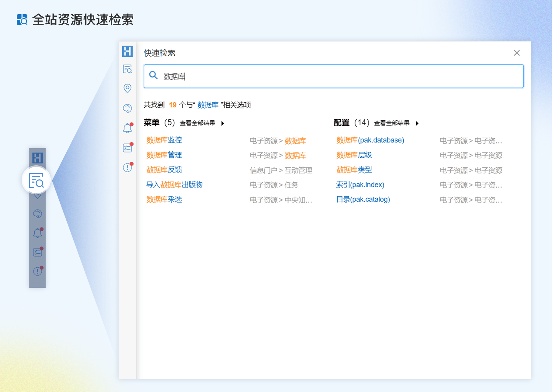Select 数据库(pak.database) configuration result
This screenshot has height=392, width=552.
370,140
